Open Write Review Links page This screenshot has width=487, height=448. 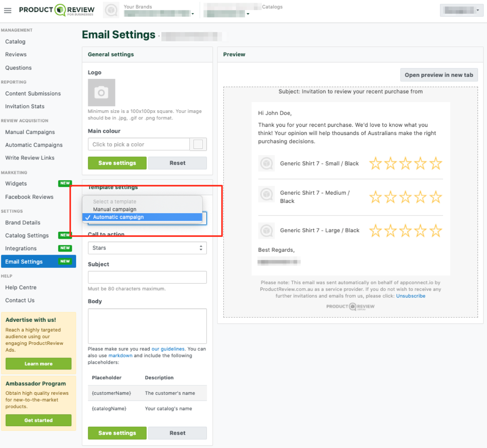coord(30,158)
